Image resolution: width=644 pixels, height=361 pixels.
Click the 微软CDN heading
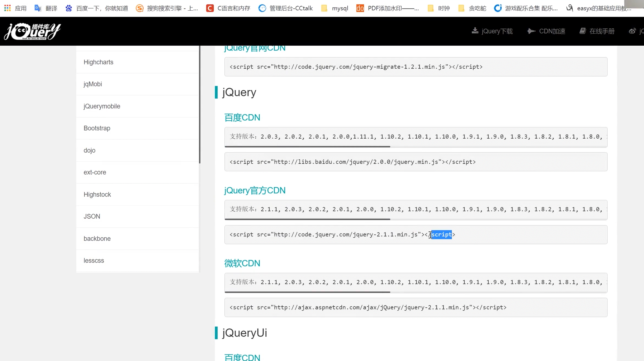(242, 263)
